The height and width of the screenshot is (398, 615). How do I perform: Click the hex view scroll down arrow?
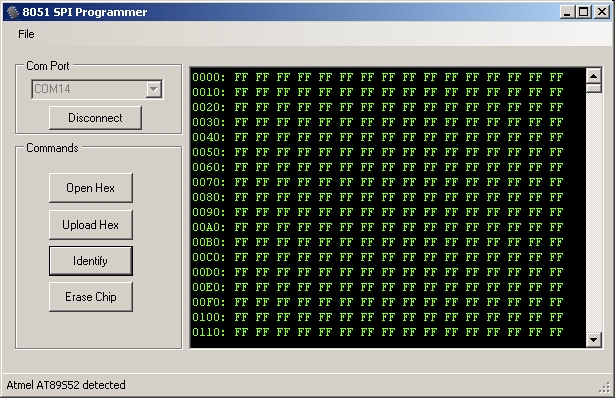593,340
